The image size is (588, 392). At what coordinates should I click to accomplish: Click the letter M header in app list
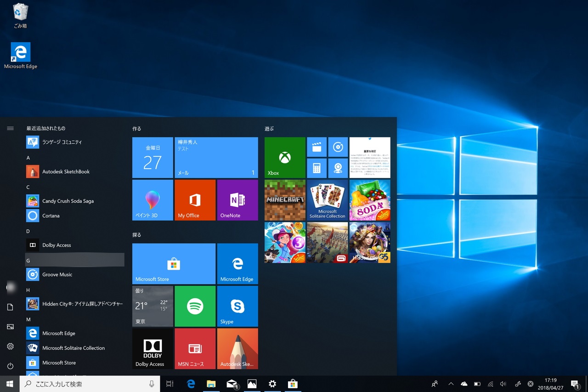pyautogui.click(x=28, y=319)
